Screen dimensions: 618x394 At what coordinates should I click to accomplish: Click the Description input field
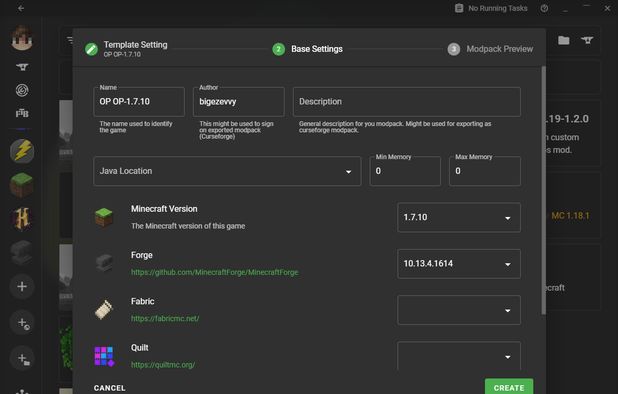pos(407,102)
